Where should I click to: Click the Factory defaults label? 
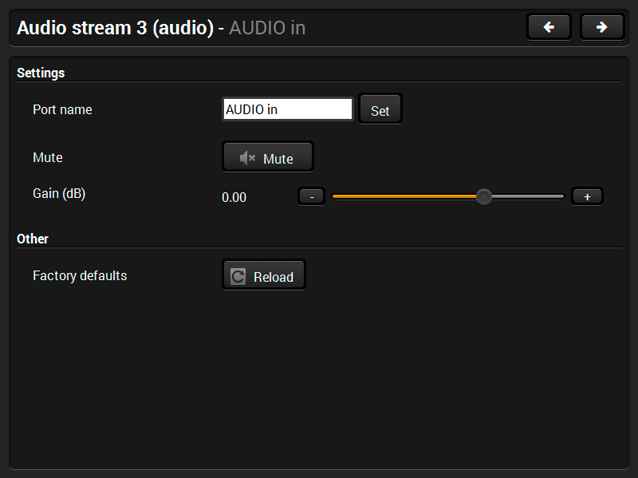(80, 275)
